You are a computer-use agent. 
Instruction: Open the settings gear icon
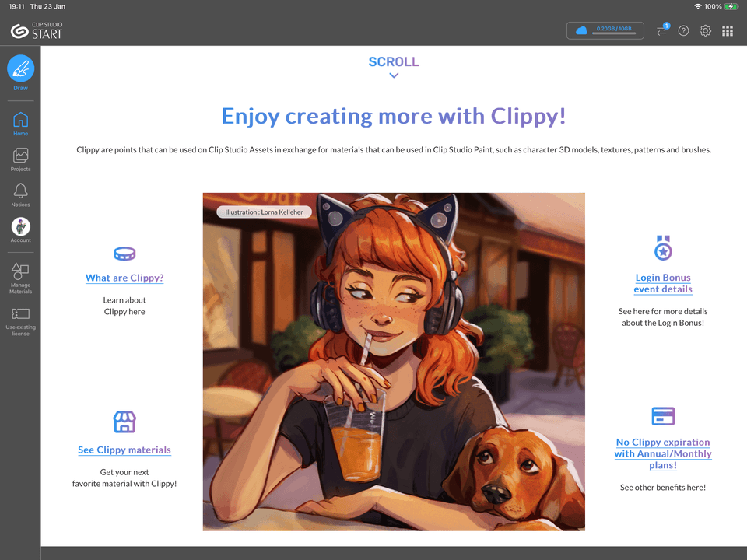705,30
